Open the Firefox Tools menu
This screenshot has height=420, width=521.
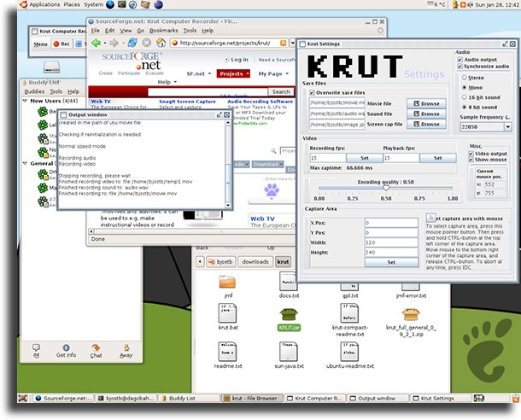click(190, 31)
